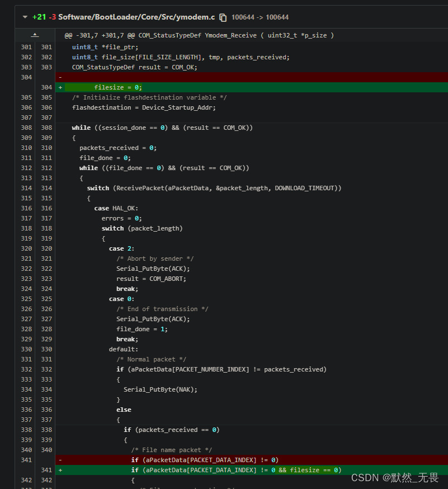The height and width of the screenshot is (489, 448).
Task: Select the added line 'filesize = 0;'
Action: point(252,87)
